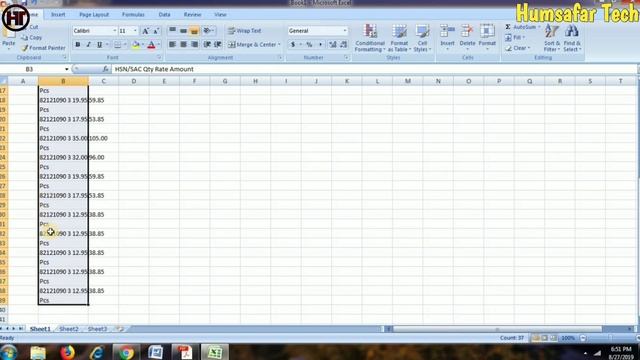The height and width of the screenshot is (360, 640).
Task: Apply the Fill Color bucket
Action: (x=136, y=44)
